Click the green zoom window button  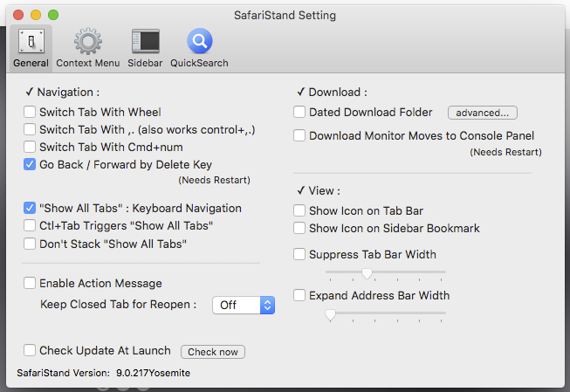click(x=53, y=15)
